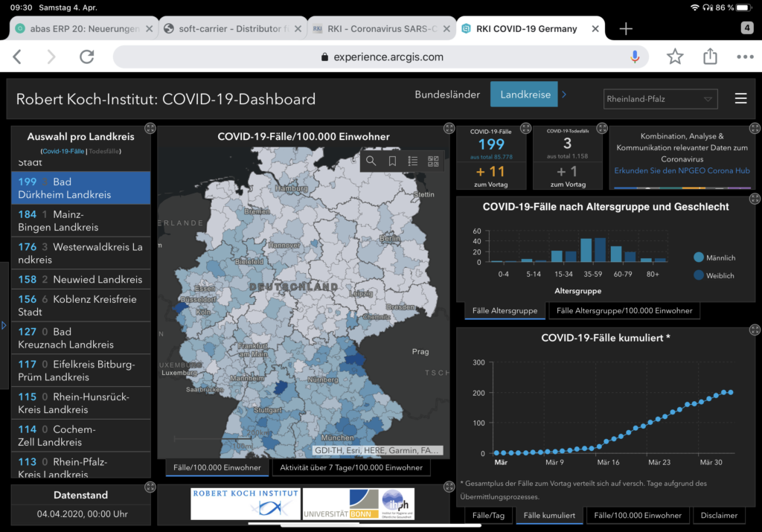Open a new browser tab

(626, 29)
